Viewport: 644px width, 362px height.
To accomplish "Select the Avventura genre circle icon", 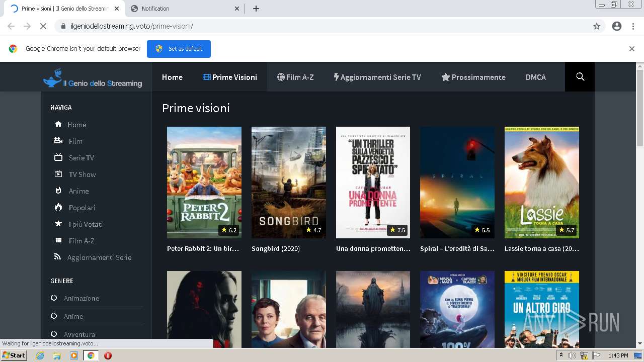I will [x=54, y=334].
